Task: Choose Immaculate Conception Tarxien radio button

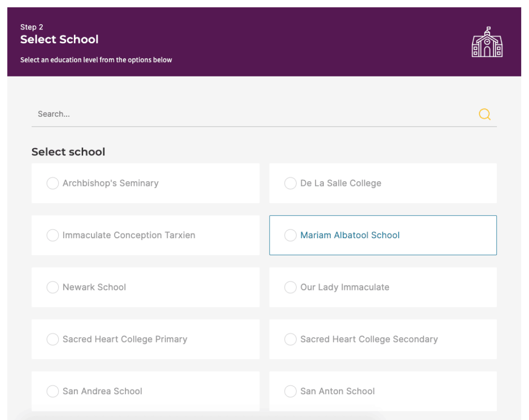Action: coord(53,236)
